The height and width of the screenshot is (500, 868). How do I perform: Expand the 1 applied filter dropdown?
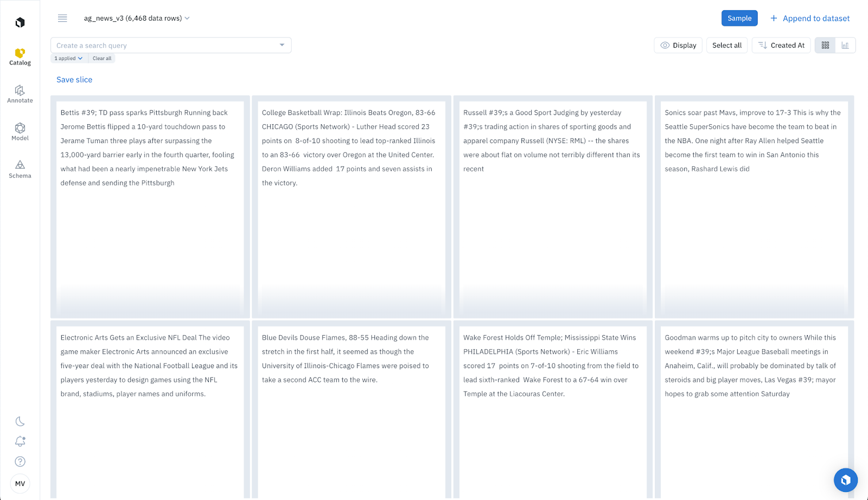(x=69, y=59)
